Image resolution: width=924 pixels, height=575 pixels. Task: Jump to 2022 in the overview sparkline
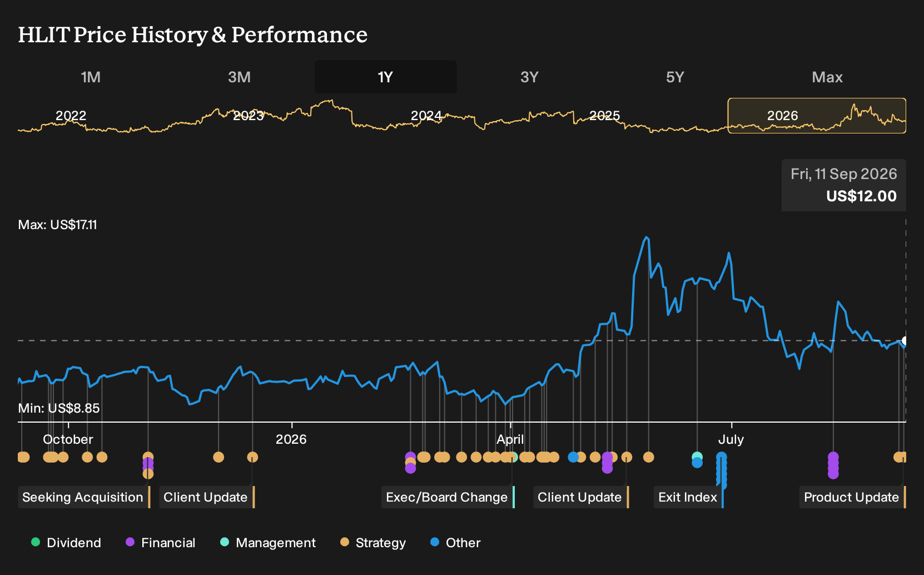click(x=71, y=116)
